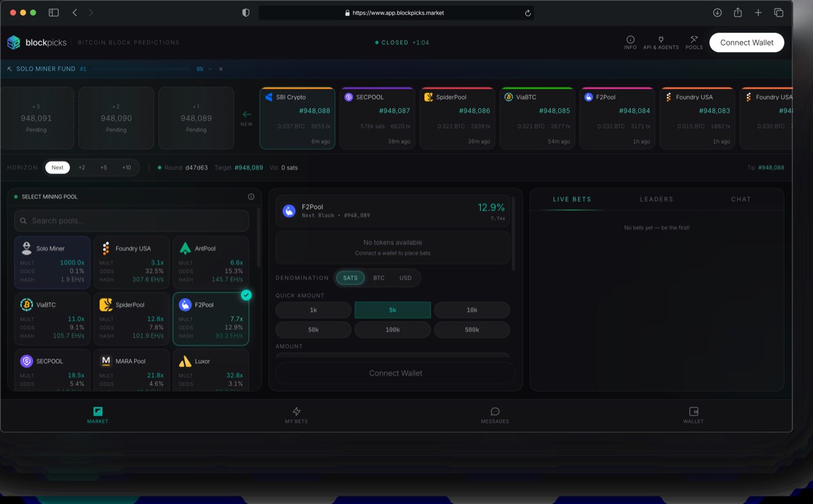Open the WALLET bottom tab

point(694,415)
